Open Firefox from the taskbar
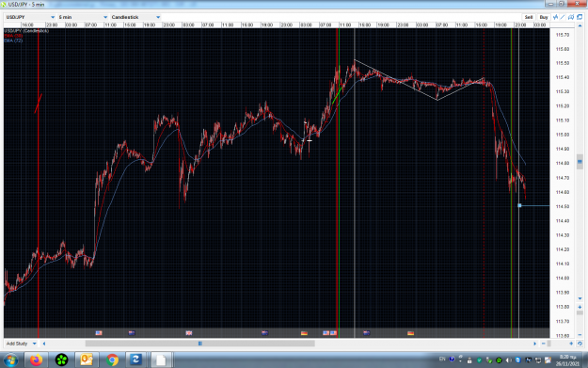 point(36,360)
